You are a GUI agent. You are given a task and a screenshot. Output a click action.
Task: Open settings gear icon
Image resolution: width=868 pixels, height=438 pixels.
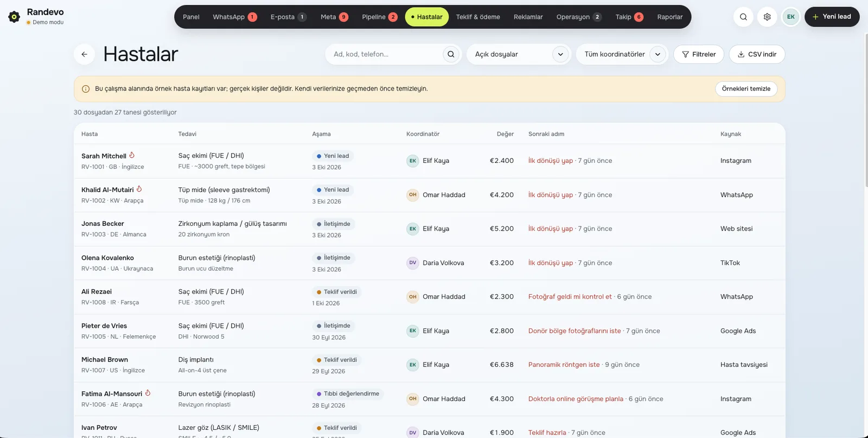(x=767, y=17)
